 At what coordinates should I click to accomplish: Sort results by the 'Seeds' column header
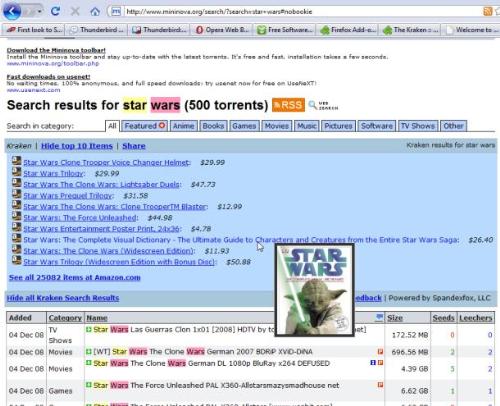(x=443, y=318)
